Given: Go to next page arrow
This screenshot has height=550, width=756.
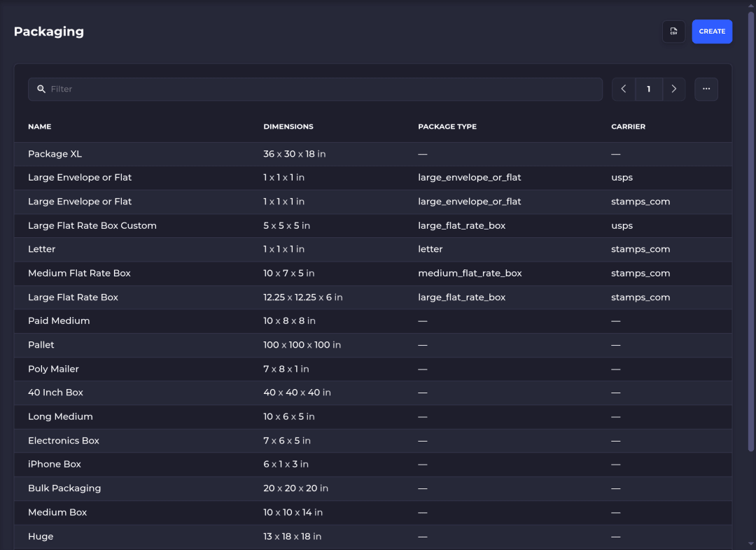Looking at the screenshot, I should click(x=674, y=89).
